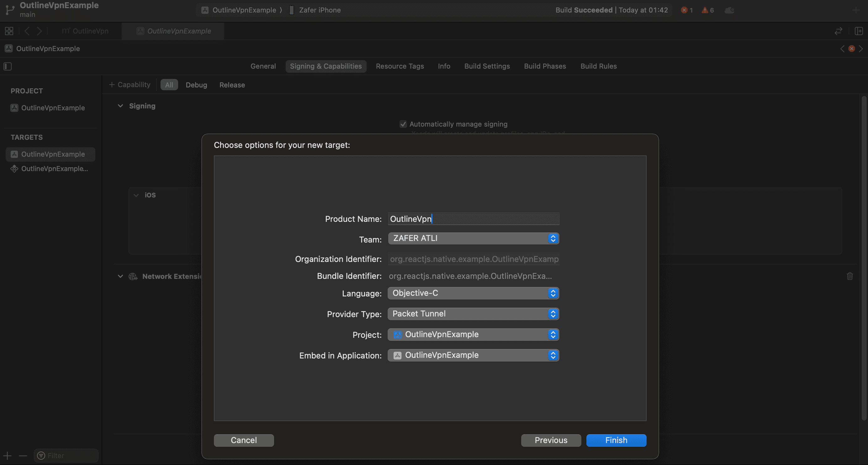
Task: Click the add editor split icon
Action: pyautogui.click(x=859, y=31)
